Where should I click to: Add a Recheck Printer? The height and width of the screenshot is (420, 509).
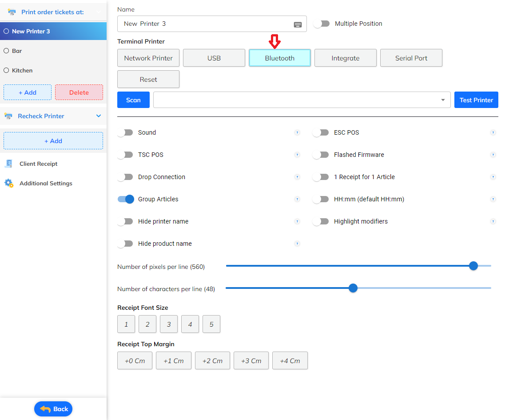point(53,141)
